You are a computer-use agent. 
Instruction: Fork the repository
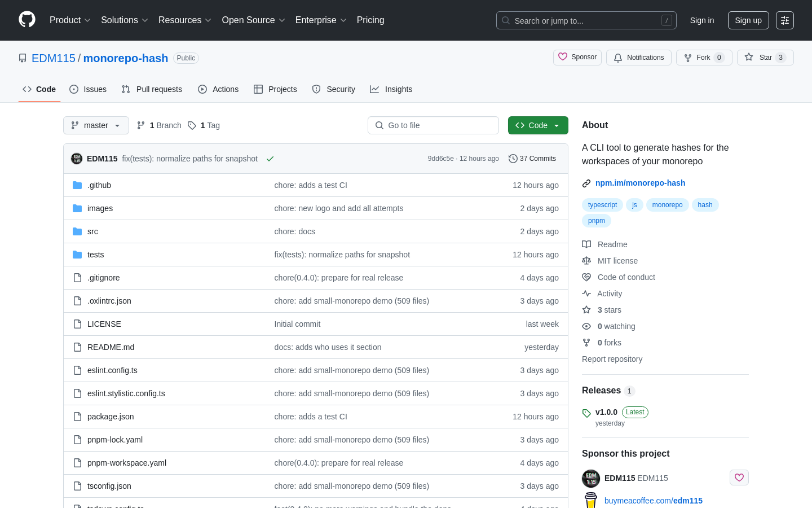point(704,58)
